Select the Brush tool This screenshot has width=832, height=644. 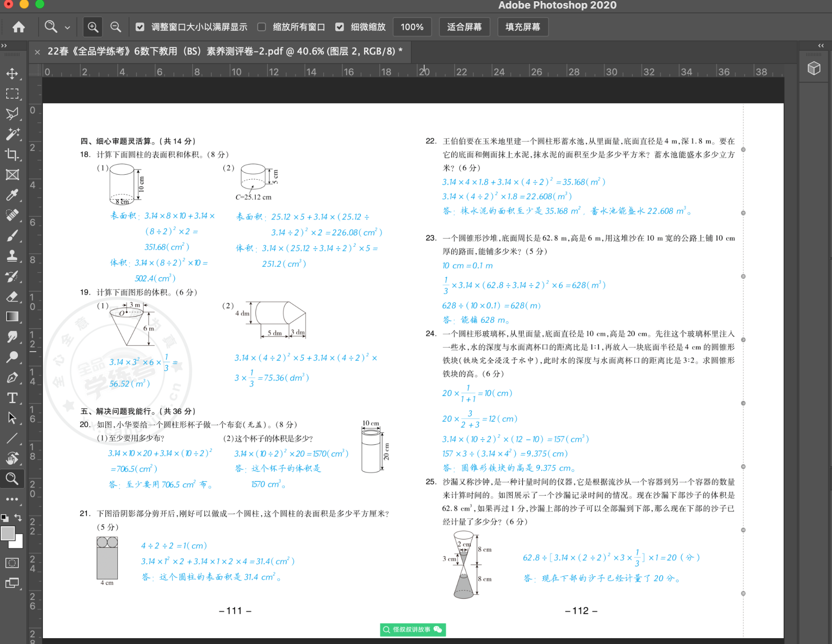[x=12, y=235]
